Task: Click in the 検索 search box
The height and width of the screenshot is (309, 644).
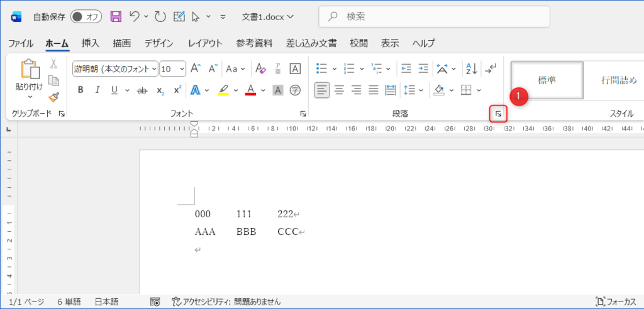Action: click(434, 16)
